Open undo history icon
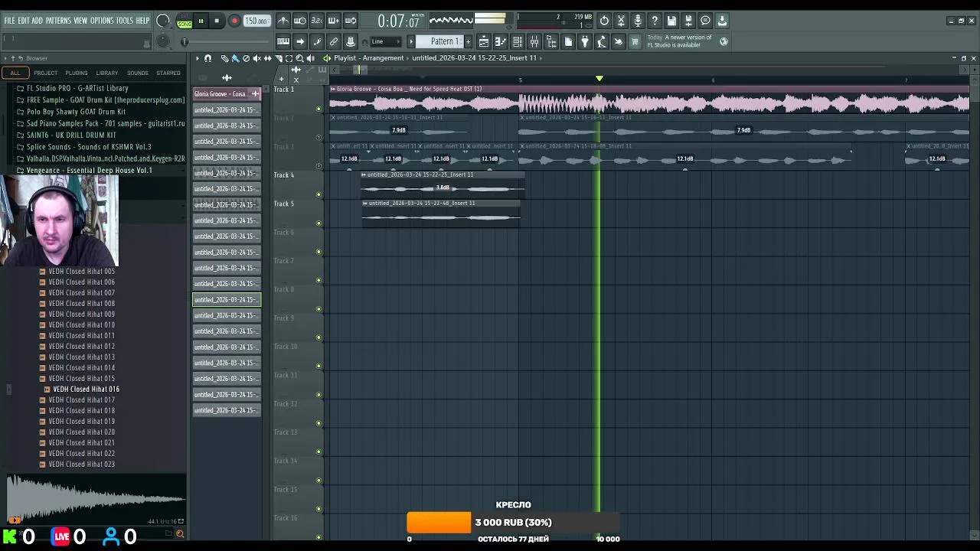 click(x=604, y=21)
